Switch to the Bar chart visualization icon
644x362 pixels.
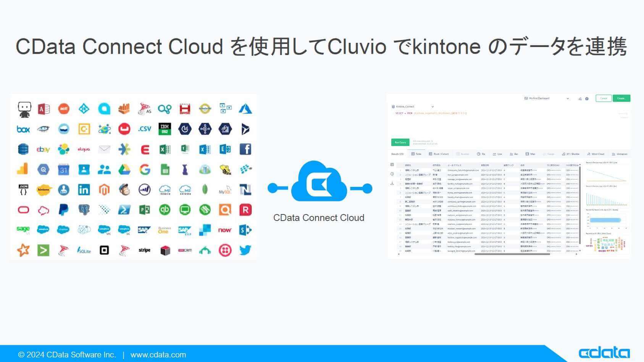[x=513, y=154]
